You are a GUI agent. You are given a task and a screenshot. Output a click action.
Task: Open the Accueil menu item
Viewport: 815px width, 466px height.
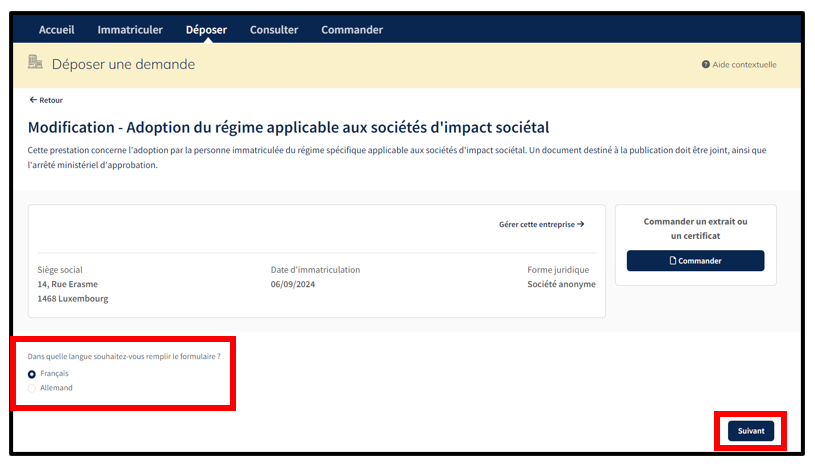click(x=57, y=30)
